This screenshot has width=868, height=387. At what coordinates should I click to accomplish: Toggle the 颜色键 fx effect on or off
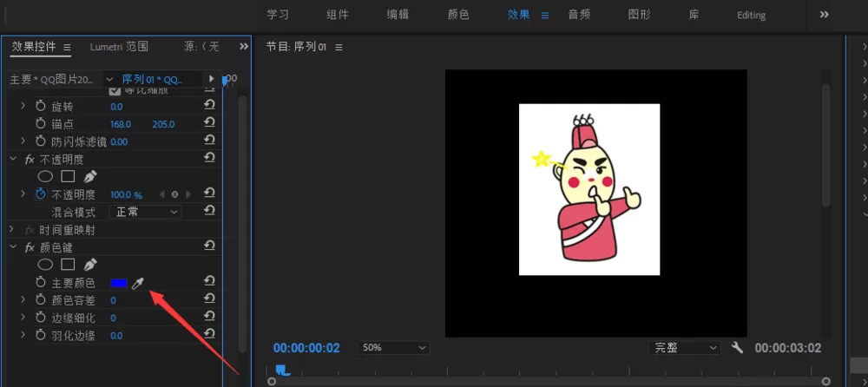(30, 247)
